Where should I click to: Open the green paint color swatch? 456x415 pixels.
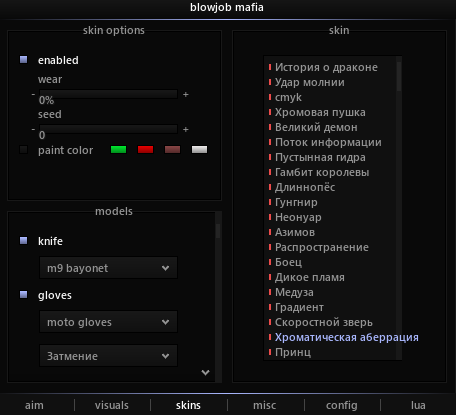pos(118,149)
